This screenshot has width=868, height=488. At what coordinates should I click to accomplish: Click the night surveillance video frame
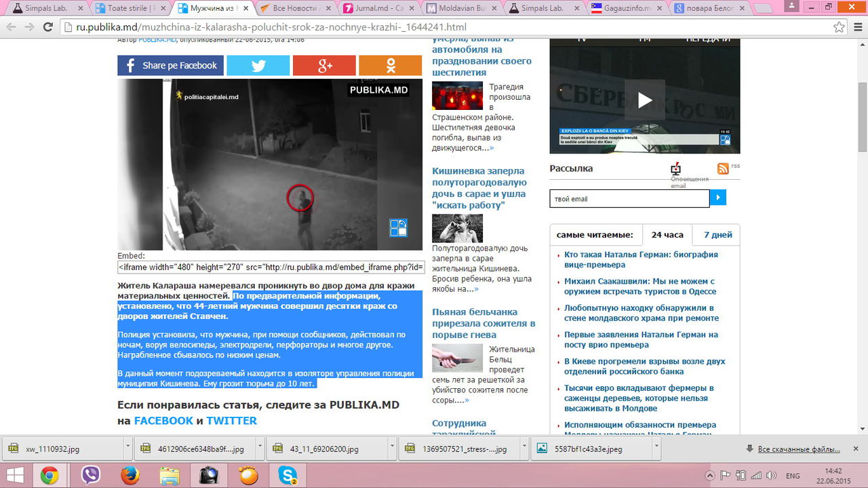tap(270, 164)
